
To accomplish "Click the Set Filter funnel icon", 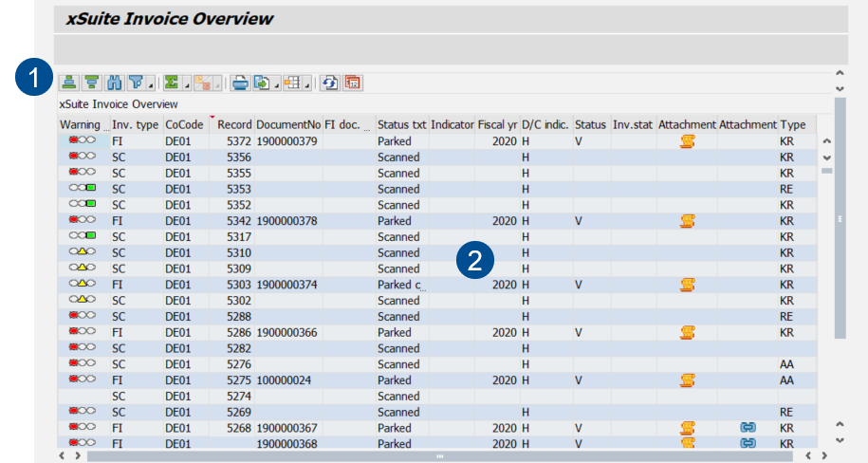I will point(136,83).
